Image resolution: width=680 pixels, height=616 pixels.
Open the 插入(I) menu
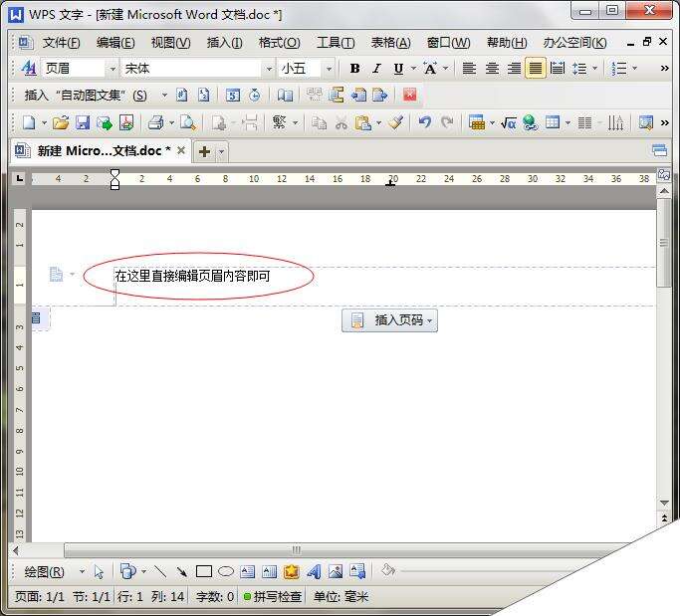tap(225, 43)
